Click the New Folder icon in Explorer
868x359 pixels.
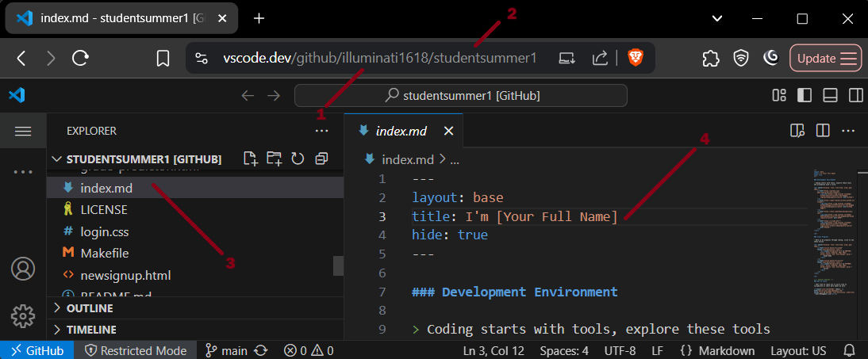click(275, 158)
